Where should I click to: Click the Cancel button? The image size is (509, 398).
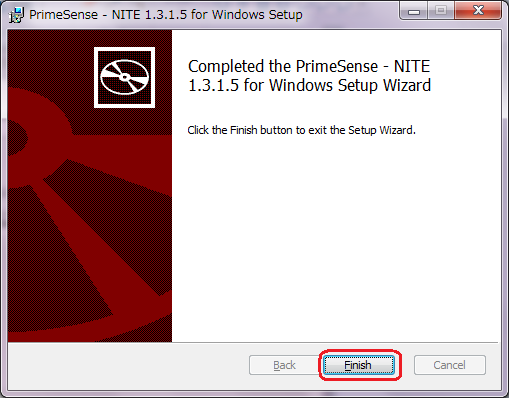coord(450,365)
